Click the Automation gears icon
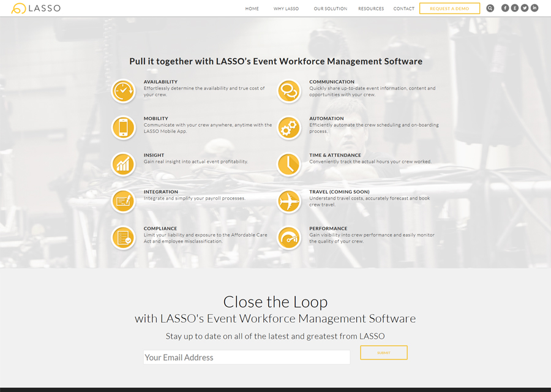 pyautogui.click(x=289, y=127)
